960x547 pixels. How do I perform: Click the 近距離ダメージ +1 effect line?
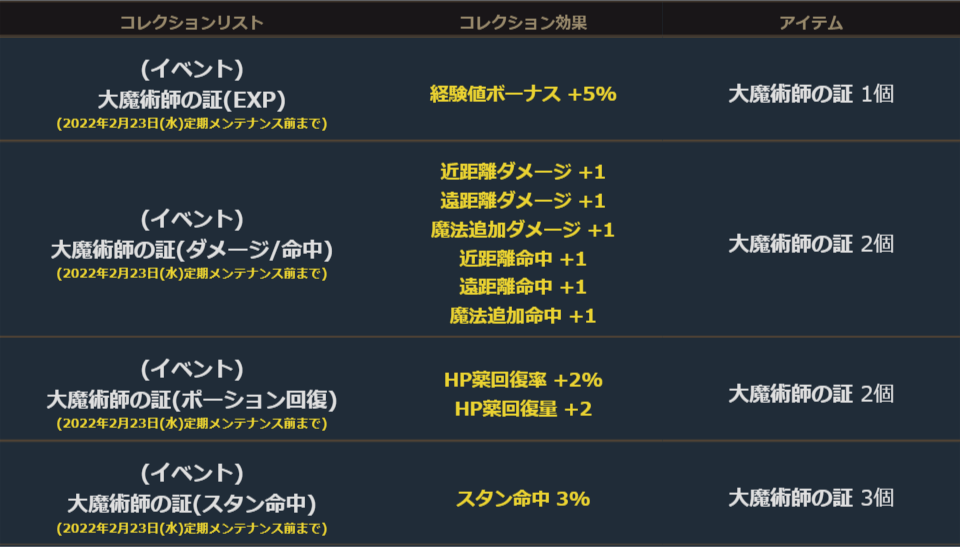point(523,171)
